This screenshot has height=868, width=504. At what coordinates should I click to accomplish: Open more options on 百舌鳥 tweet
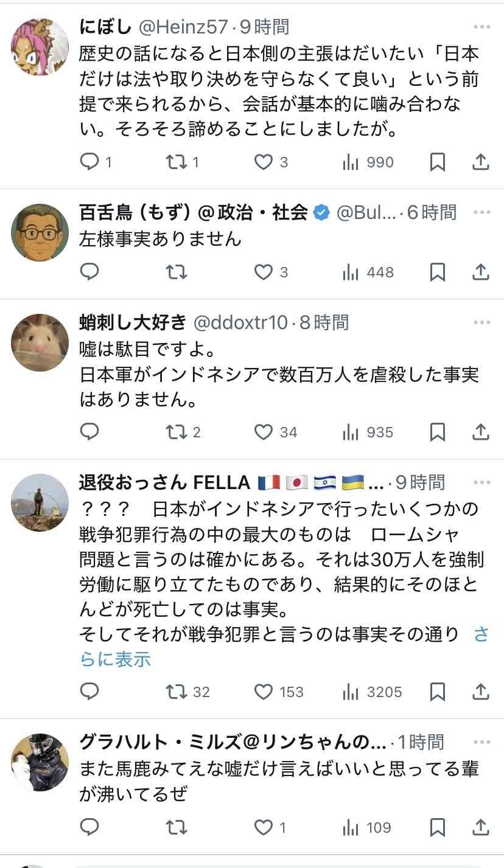pos(481,212)
